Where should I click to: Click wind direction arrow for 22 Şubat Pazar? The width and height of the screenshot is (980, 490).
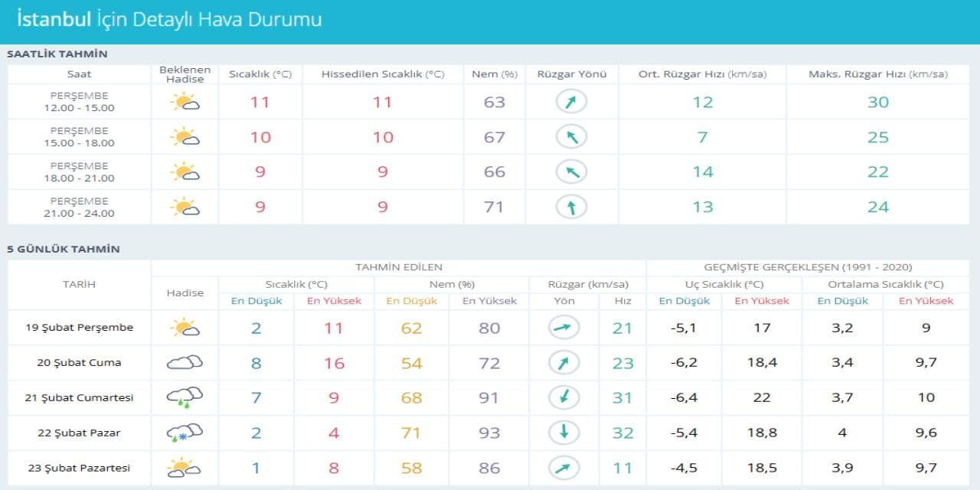564,433
